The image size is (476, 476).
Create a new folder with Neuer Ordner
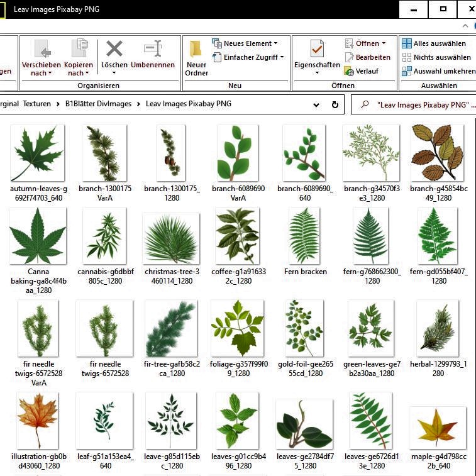196,58
